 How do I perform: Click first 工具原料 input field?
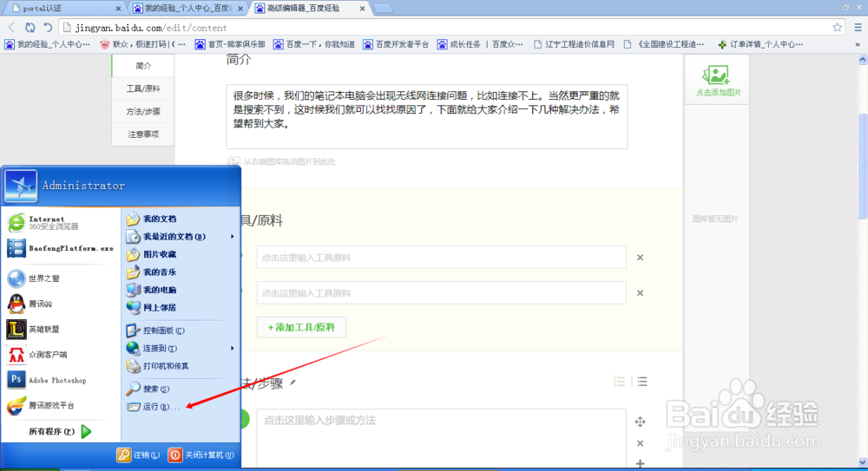pos(441,258)
